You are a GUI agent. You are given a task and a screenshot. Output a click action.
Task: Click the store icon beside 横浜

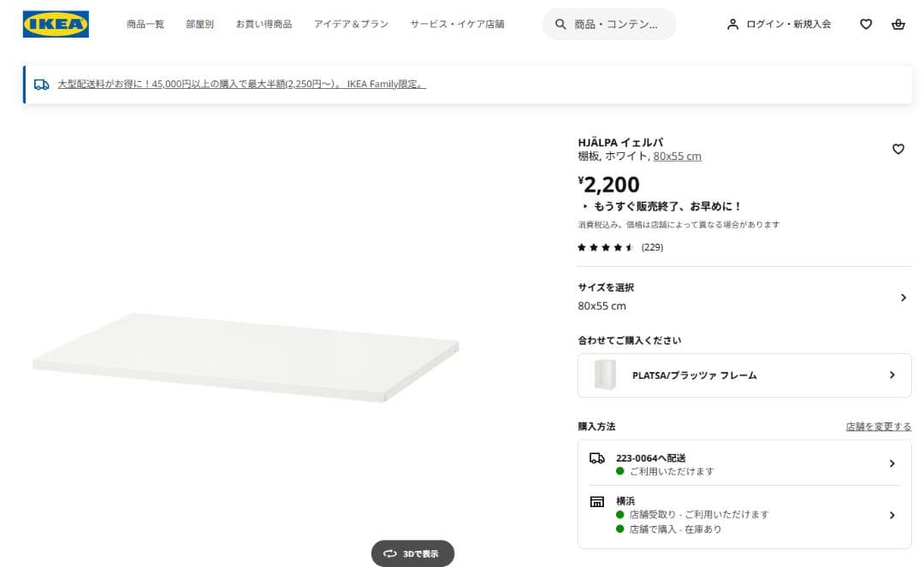click(597, 501)
